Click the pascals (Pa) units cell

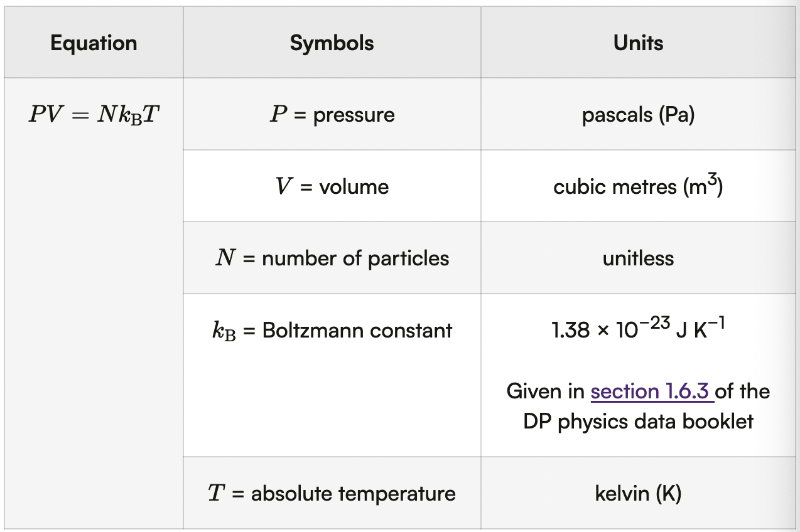coord(638,115)
